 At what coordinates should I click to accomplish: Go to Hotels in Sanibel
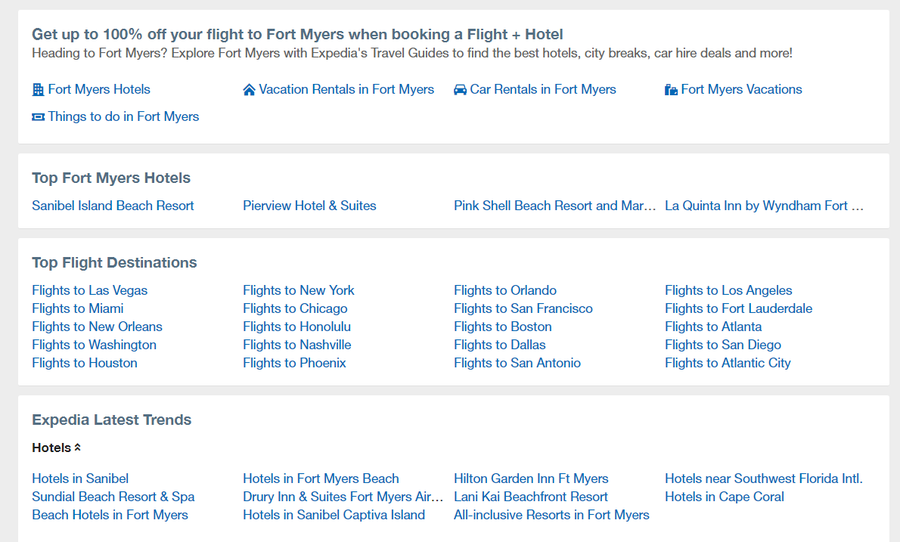[x=80, y=478]
